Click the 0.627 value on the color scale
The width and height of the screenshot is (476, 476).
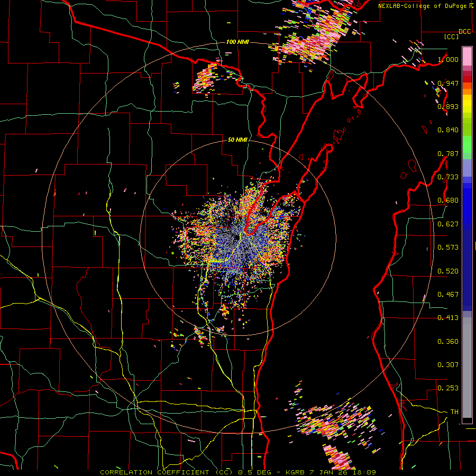pyautogui.click(x=448, y=224)
